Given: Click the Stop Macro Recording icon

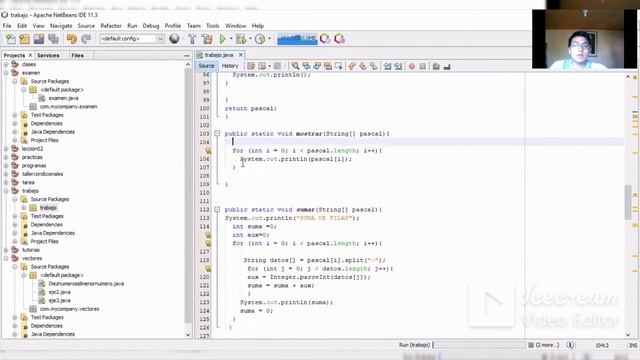Looking at the screenshot, I should click(423, 66).
